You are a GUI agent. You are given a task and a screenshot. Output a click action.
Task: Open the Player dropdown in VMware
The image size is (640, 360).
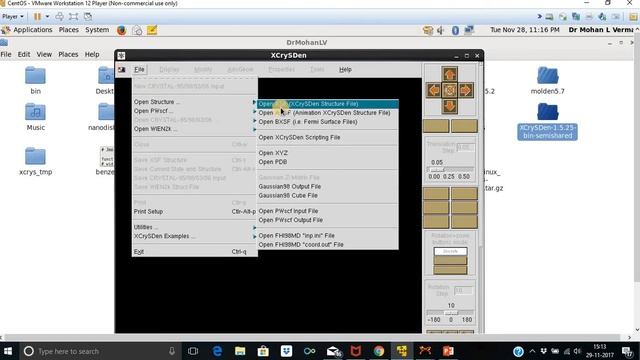tap(13, 17)
